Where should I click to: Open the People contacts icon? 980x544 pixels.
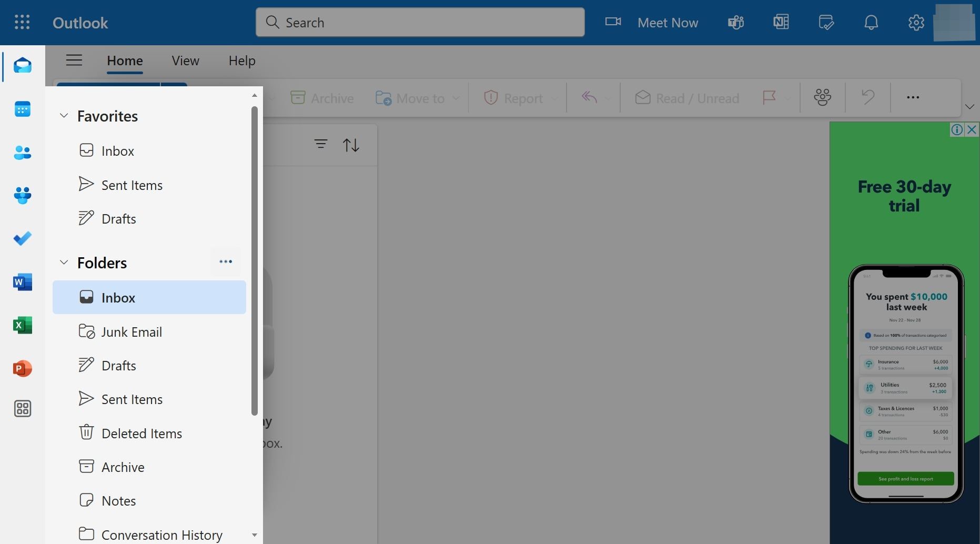coord(22,153)
